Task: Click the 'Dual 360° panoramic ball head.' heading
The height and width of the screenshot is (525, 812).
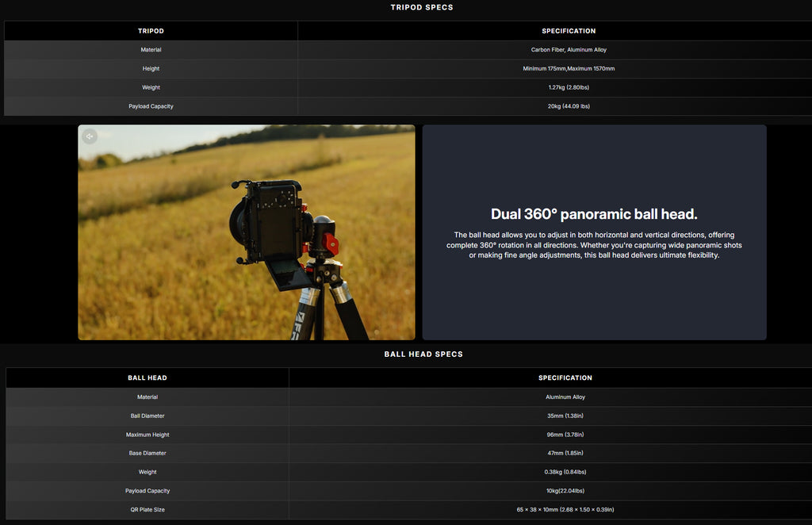Action: point(594,214)
